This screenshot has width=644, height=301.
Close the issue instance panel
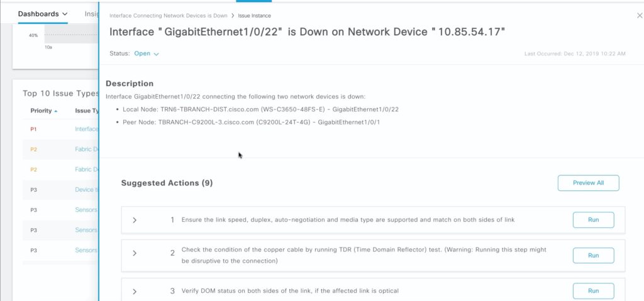point(640,15)
